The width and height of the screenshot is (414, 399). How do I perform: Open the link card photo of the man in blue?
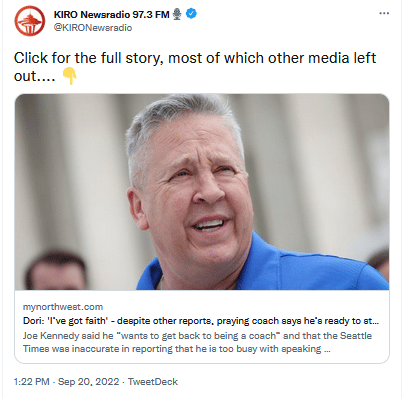pos(202,192)
